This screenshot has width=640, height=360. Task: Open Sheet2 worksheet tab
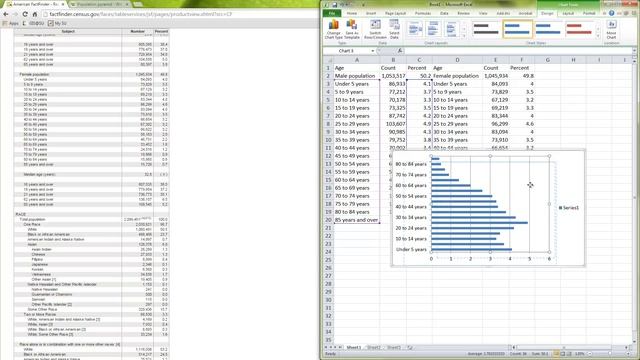(x=373, y=347)
